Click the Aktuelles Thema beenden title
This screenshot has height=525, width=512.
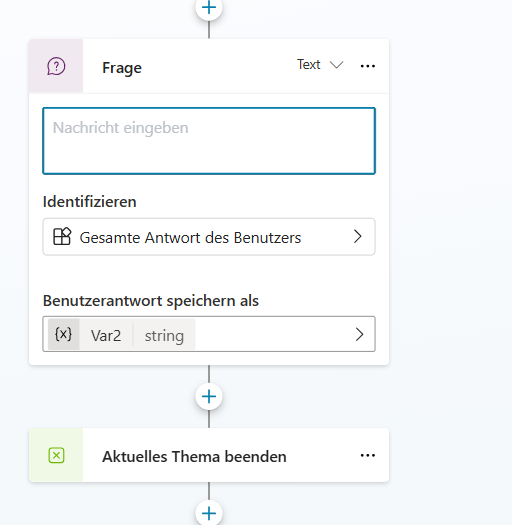(x=194, y=456)
